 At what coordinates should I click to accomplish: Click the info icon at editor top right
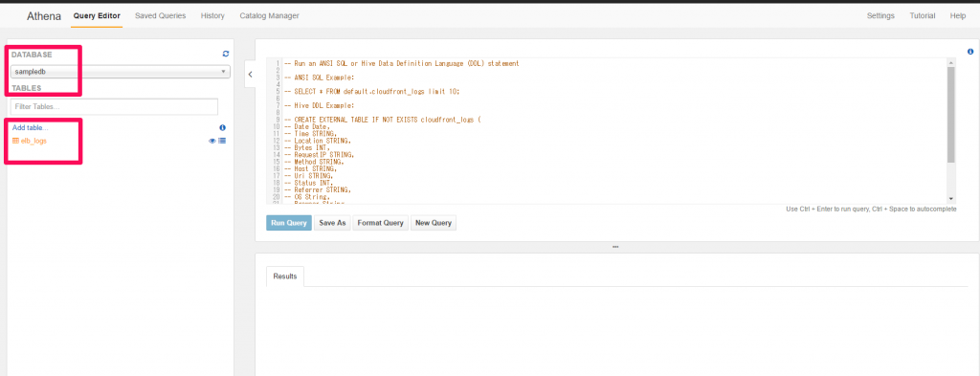970,52
